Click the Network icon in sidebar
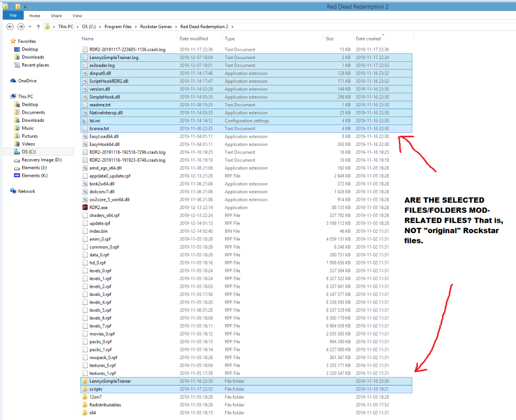Screen dimensions: 516x420 tap(13, 191)
